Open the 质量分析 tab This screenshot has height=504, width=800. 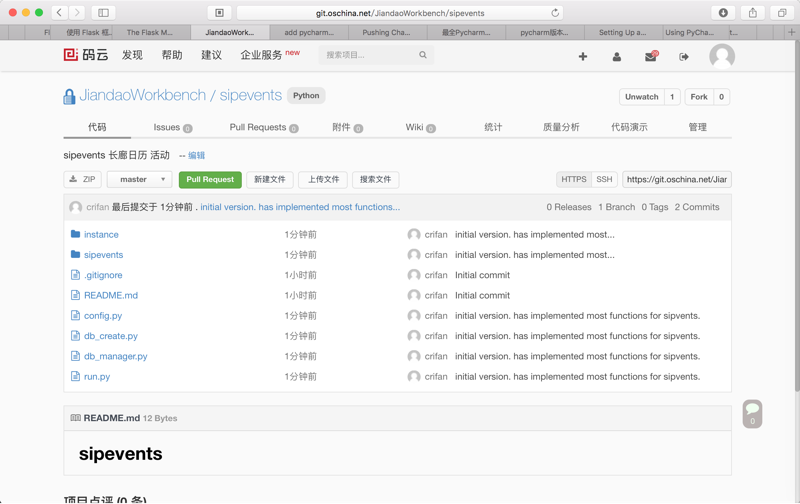[561, 128]
